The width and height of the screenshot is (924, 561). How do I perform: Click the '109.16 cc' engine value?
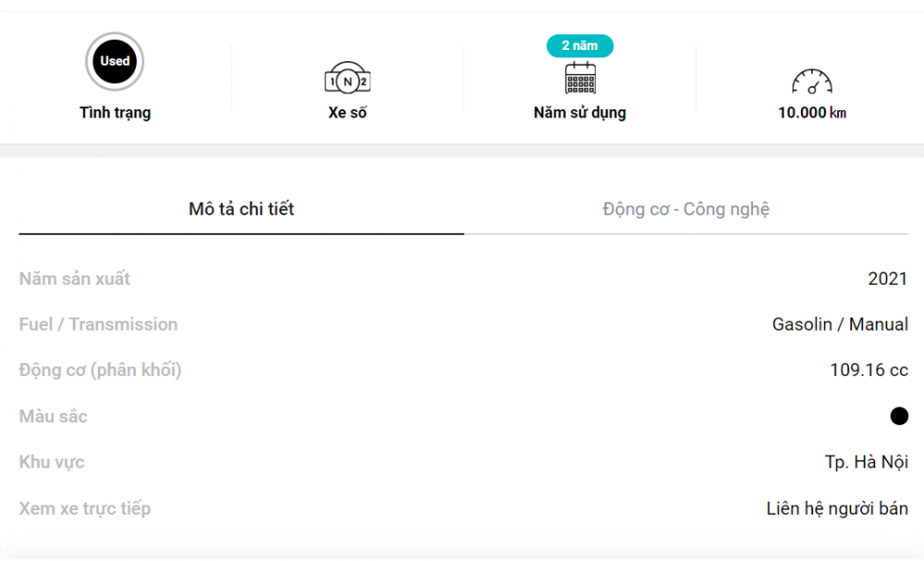[869, 370]
